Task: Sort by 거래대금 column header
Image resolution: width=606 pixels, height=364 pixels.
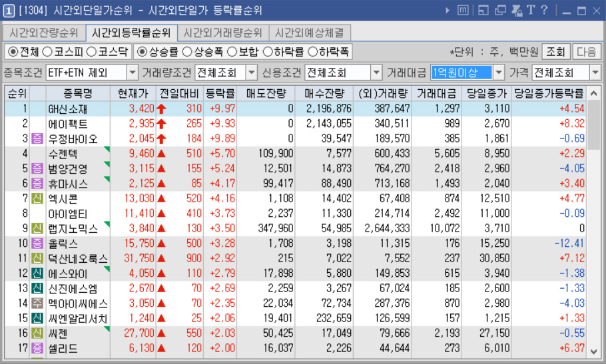Action: click(x=436, y=93)
